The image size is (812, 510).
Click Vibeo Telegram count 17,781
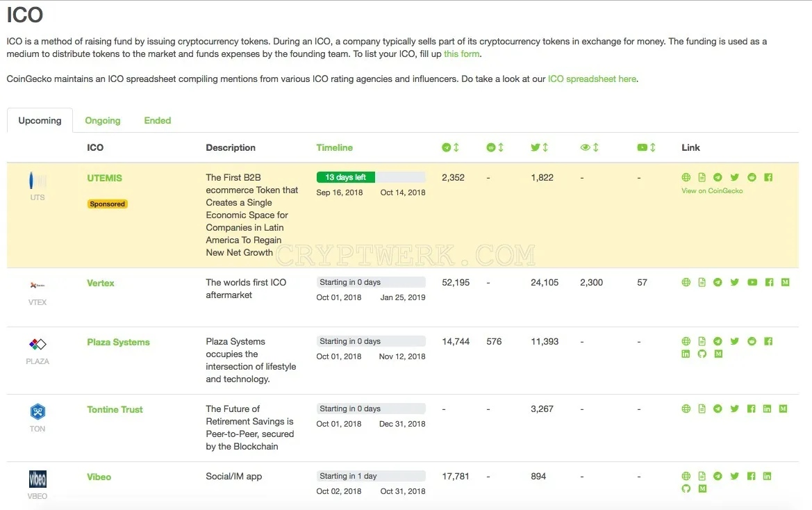point(456,477)
